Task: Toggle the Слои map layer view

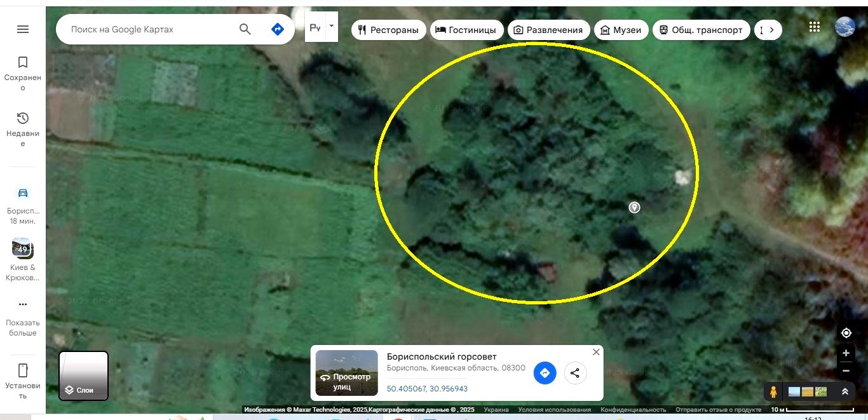Action: click(84, 376)
